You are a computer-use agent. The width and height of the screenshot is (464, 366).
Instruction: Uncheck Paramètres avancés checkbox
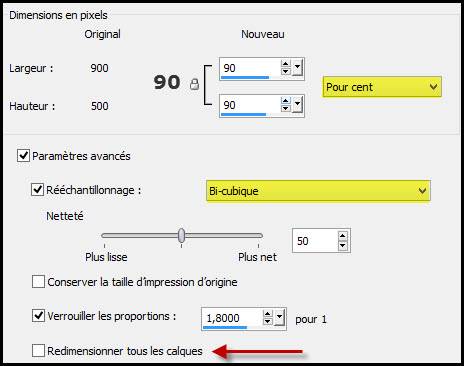[23, 156]
